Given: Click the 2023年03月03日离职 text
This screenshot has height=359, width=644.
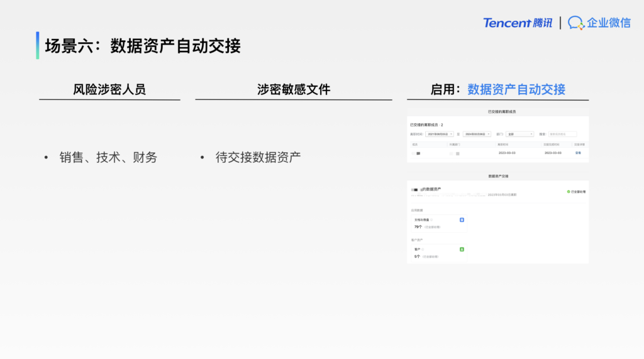Looking at the screenshot, I should (502, 195).
